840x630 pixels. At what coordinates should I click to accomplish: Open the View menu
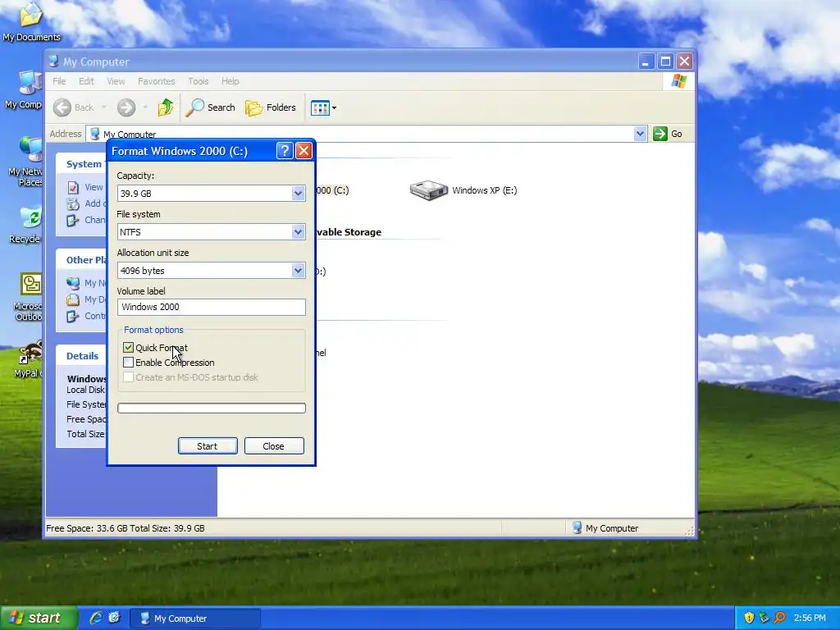[x=116, y=81]
